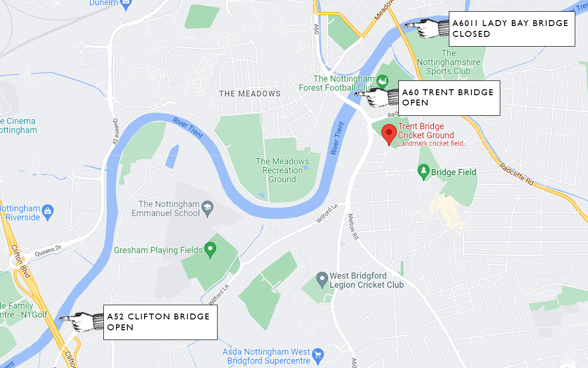This screenshot has width=588, height=368.
Task: Click The Nottinghamshire Sports Club label
Action: click(448, 62)
